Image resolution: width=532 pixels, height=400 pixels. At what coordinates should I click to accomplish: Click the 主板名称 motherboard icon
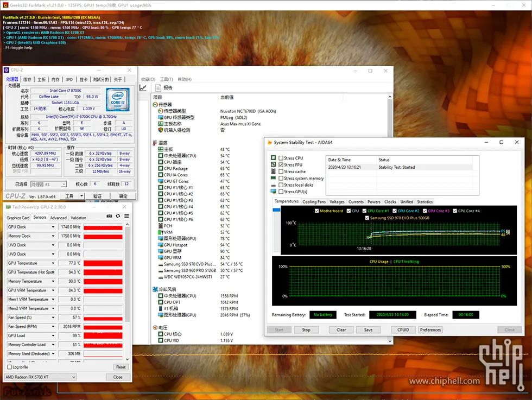(161, 124)
